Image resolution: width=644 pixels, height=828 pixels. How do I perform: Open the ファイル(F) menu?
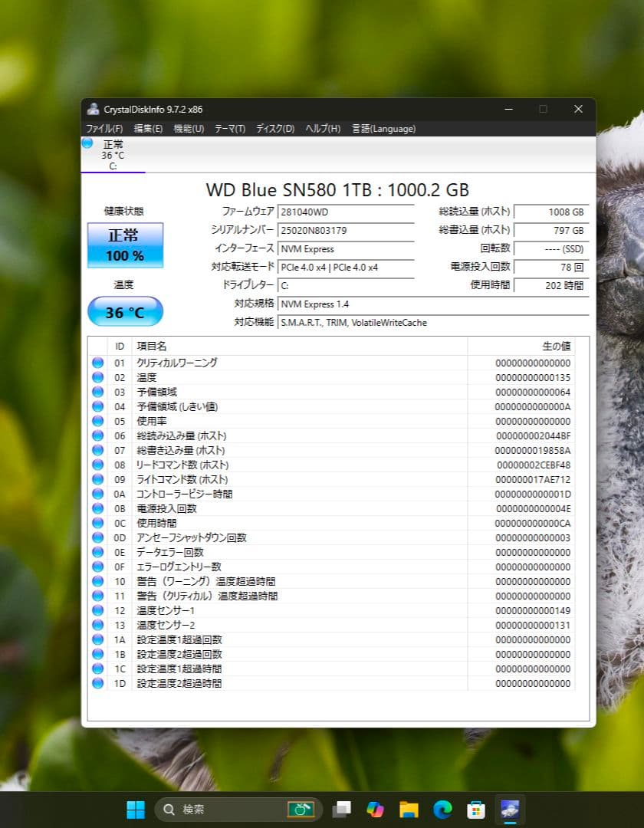coord(104,129)
